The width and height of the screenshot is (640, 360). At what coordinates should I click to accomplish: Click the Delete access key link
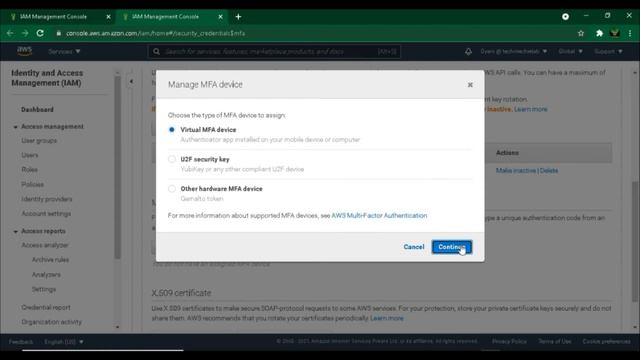tap(549, 171)
